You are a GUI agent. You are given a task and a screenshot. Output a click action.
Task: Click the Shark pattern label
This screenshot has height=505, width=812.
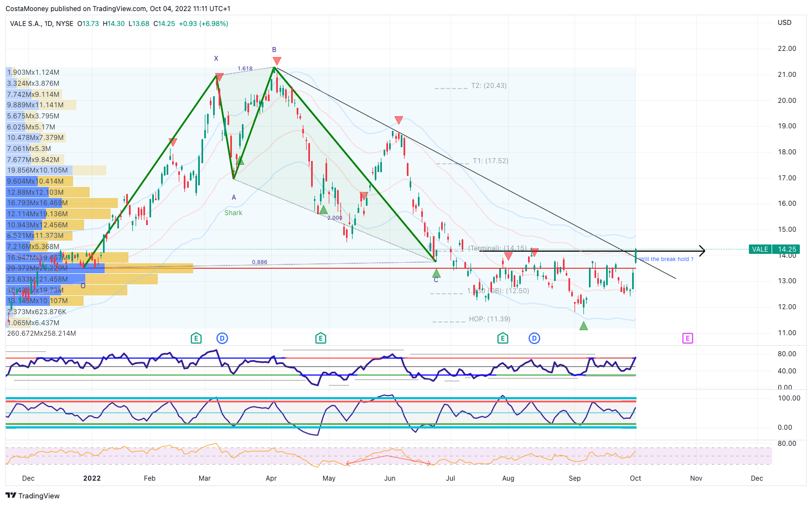234,213
